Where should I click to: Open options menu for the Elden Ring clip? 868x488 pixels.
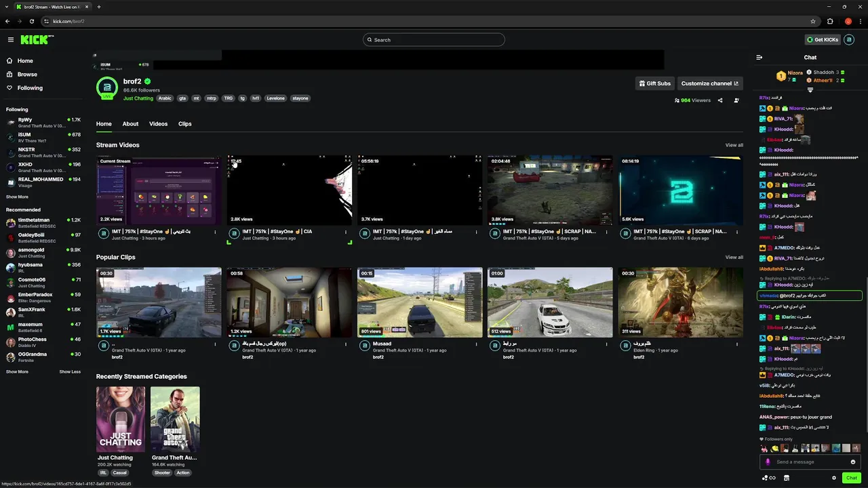736,344
